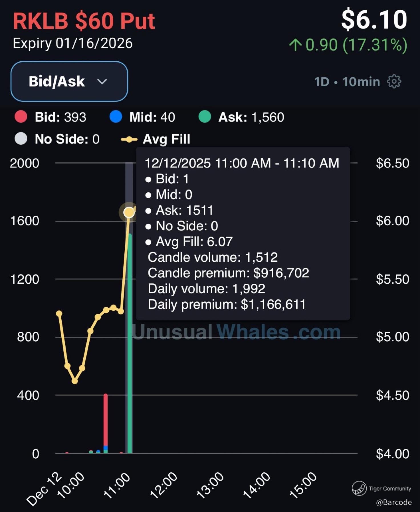The width and height of the screenshot is (420, 512).
Task: Click the red Bid color swatch
Action: (x=21, y=117)
